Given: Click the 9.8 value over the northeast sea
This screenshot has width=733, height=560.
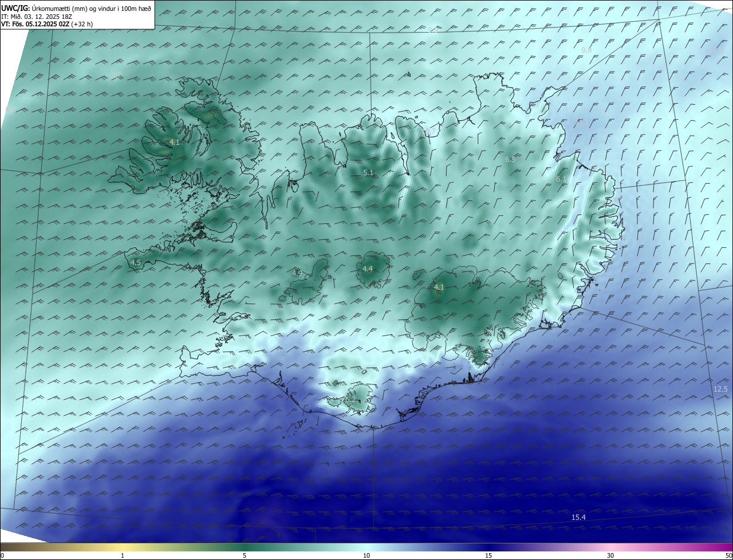Looking at the screenshot, I should click(586, 50).
